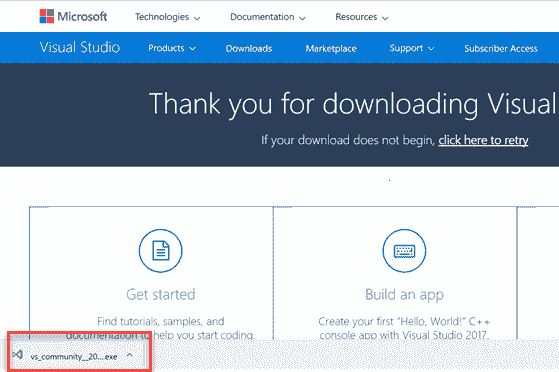This screenshot has width=559, height=372.
Task: Open the download options chevron for vs_community exe
Action: 130,355
